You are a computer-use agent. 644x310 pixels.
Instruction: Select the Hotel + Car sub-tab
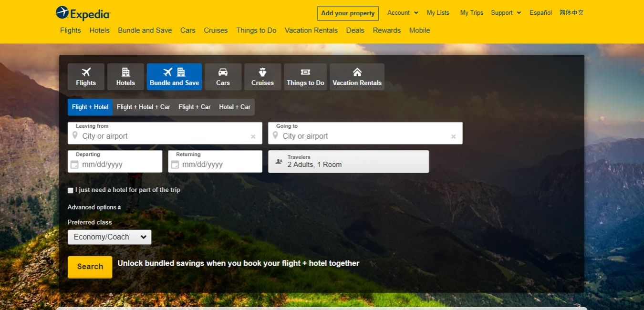tap(235, 107)
